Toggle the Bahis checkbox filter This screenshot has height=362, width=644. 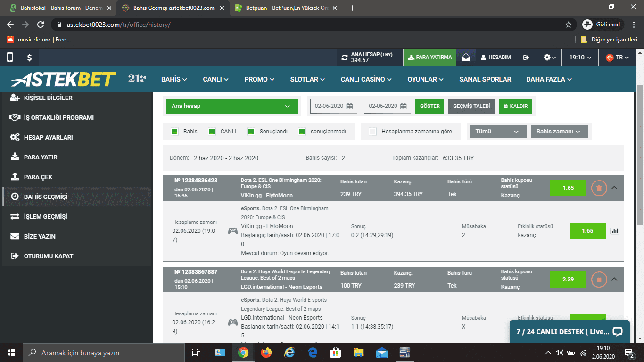point(174,132)
